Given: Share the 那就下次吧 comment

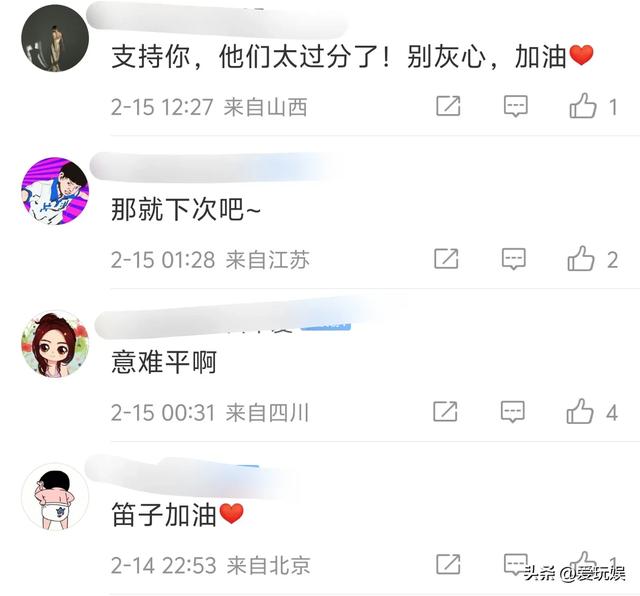Looking at the screenshot, I should pyautogui.click(x=446, y=258).
